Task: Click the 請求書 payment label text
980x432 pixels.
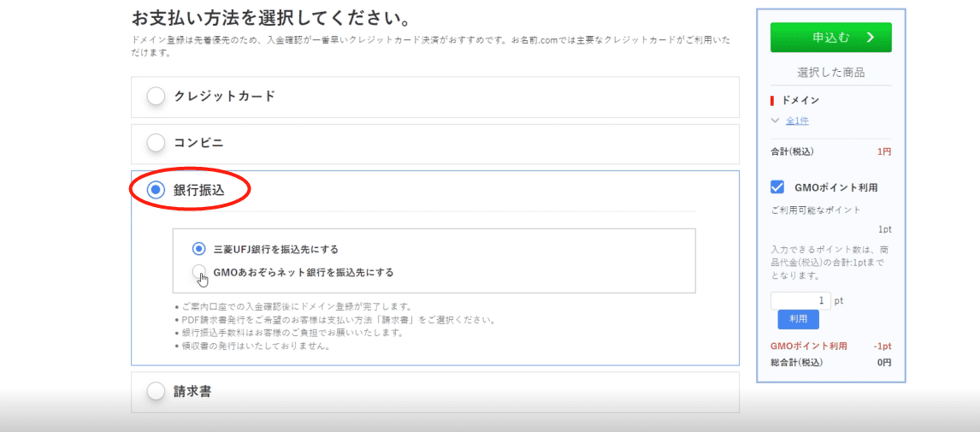Action: [192, 392]
